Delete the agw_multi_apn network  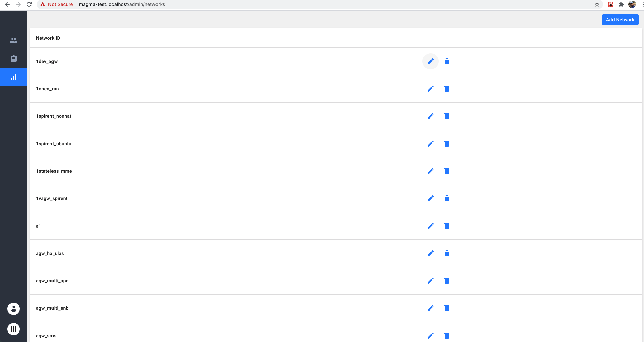pos(447,281)
